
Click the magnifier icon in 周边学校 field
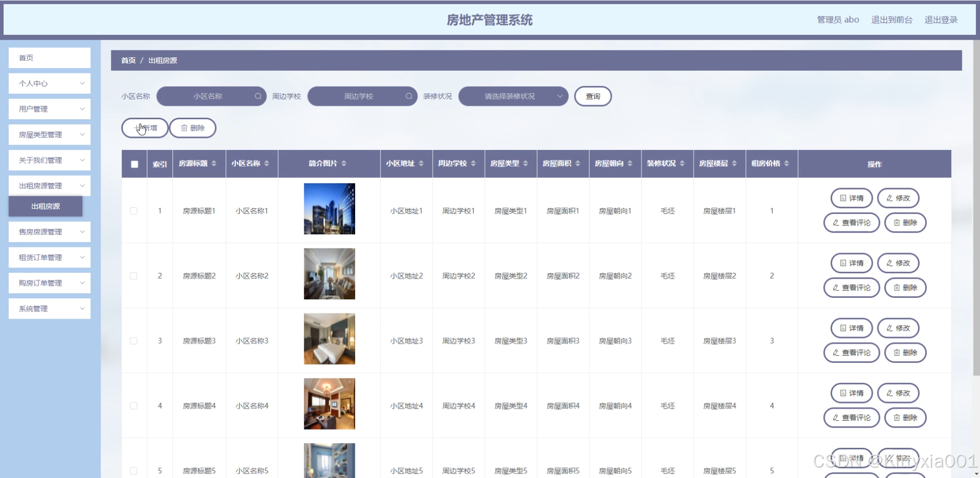click(409, 96)
